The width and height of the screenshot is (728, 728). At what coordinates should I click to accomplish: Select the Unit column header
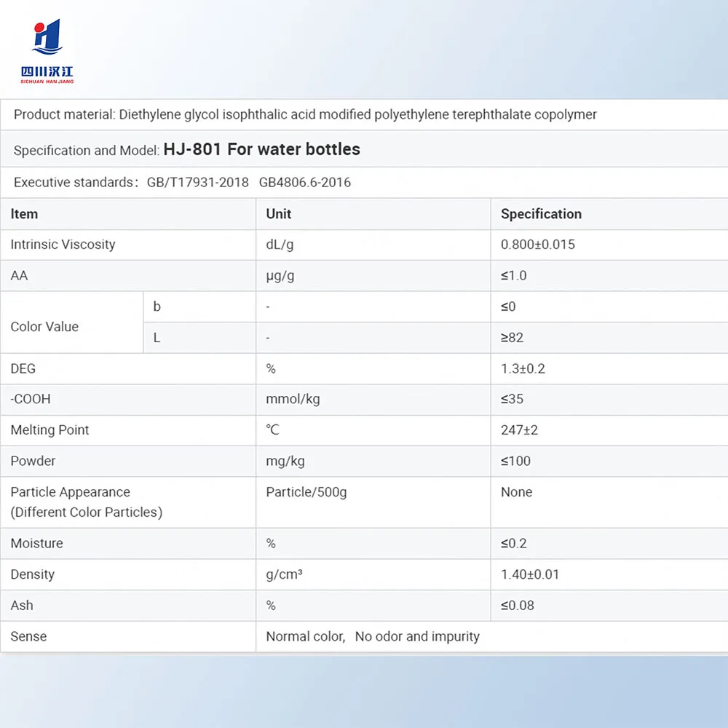pyautogui.click(x=279, y=214)
